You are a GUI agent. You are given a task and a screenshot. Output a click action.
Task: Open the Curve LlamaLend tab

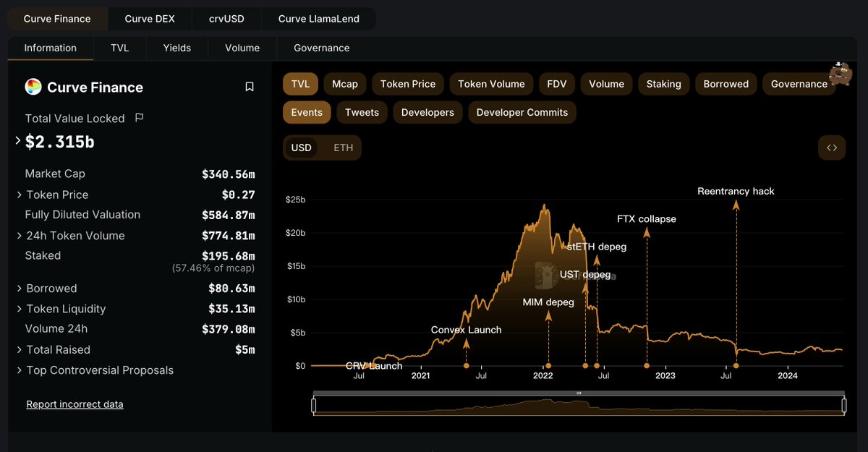coord(319,19)
